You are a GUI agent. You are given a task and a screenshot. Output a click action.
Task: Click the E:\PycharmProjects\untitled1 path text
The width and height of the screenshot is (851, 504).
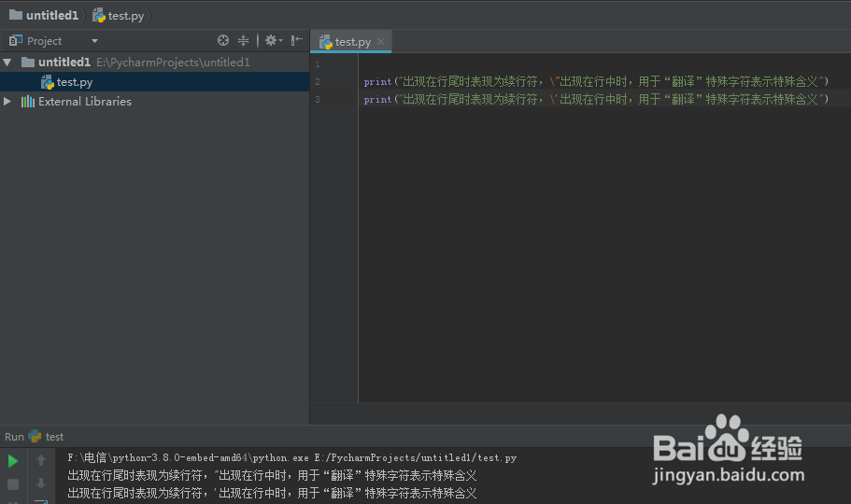click(x=173, y=63)
